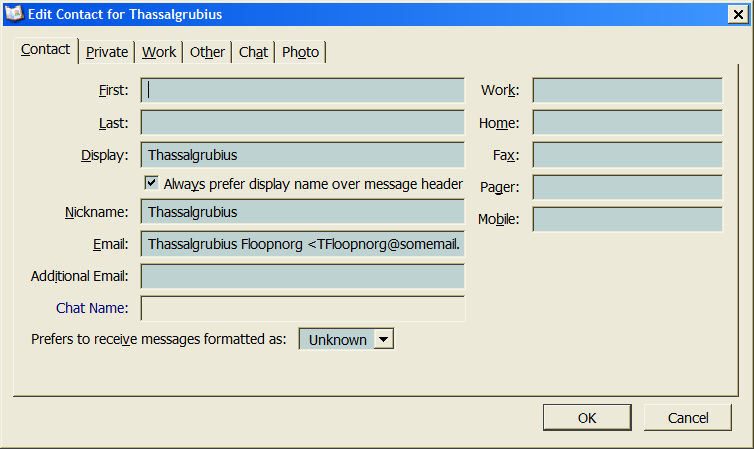Viewport: 754px width, 449px height.
Task: Click the Chat Name field
Action: [303, 308]
